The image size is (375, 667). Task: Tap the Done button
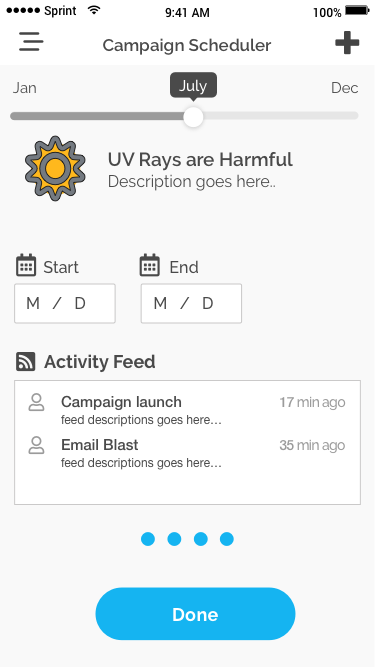(195, 614)
